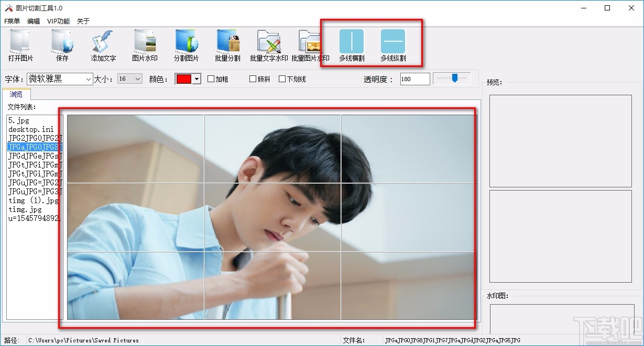Open the 大小 font size dropdown

point(138,79)
